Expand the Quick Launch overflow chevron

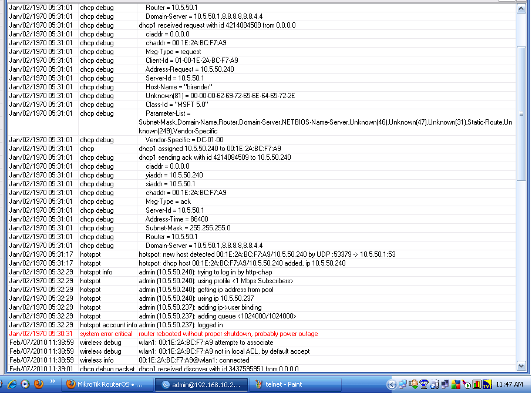(x=53, y=381)
